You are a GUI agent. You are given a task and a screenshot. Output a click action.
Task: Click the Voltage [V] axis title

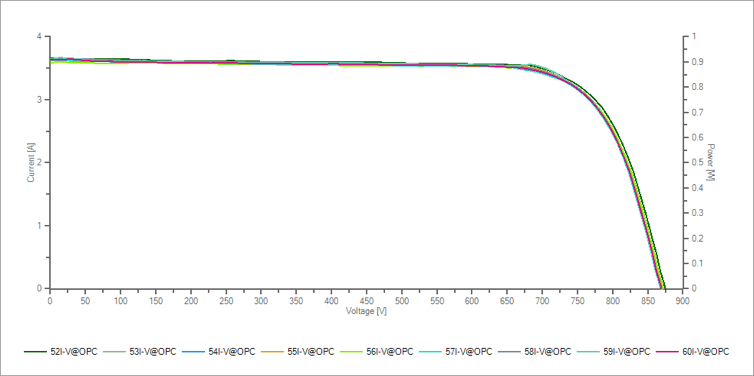(366, 311)
